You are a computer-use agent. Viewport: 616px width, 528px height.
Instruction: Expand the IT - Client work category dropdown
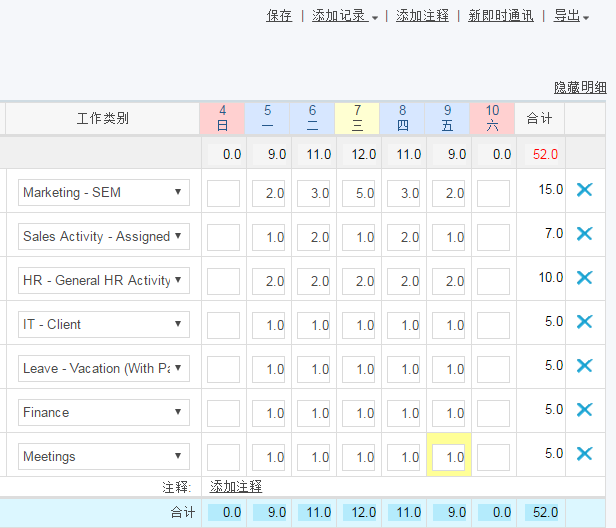point(104,325)
